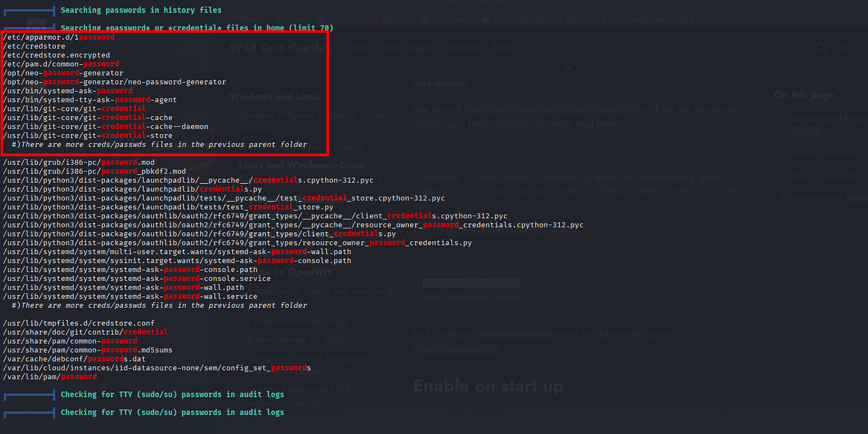Open the Blog navigation link

502,48
